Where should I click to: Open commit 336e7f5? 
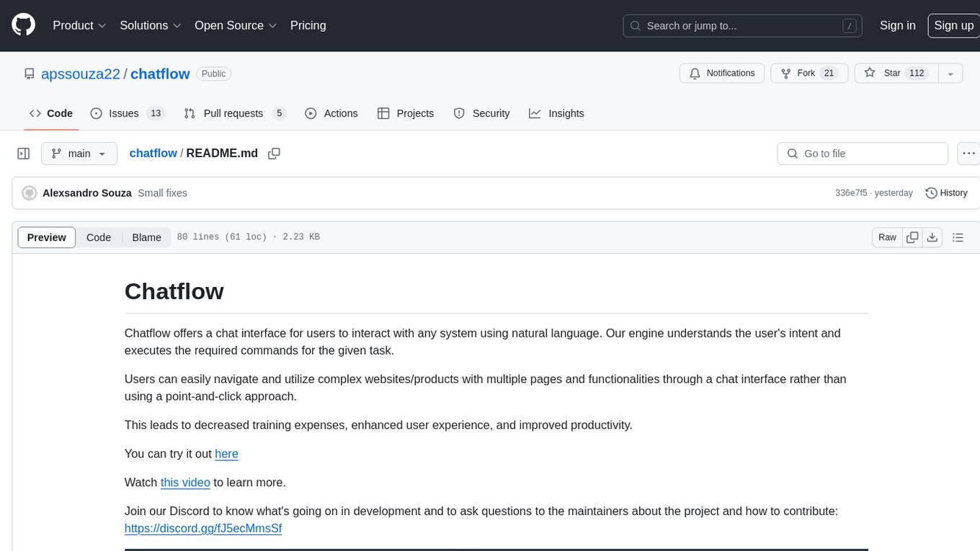click(851, 193)
